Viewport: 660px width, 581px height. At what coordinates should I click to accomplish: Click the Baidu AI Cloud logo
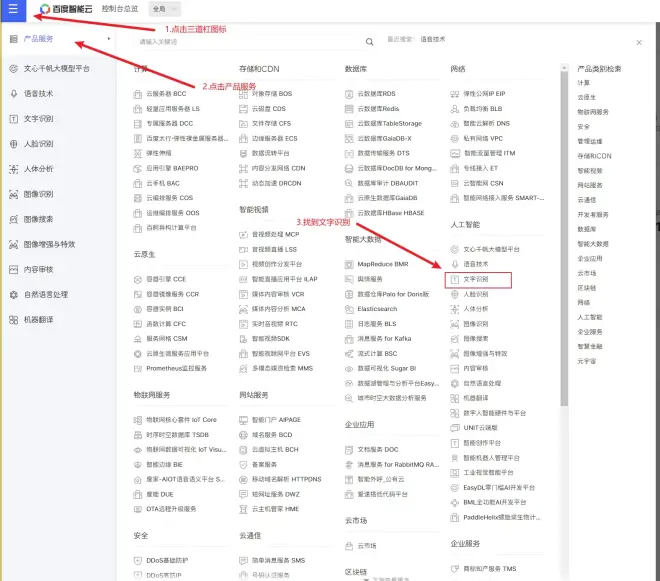[66, 9]
